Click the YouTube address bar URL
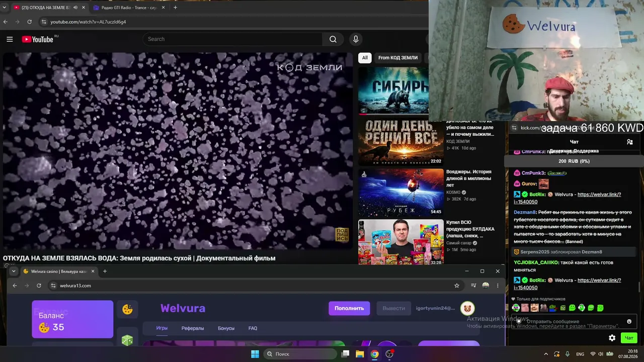Viewport: 644px width, 362px height. (88, 22)
